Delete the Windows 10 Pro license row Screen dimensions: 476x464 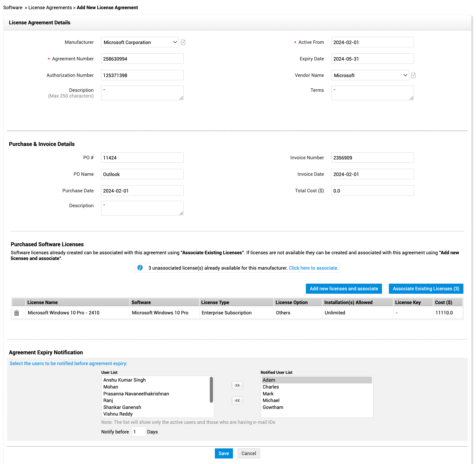[17, 313]
